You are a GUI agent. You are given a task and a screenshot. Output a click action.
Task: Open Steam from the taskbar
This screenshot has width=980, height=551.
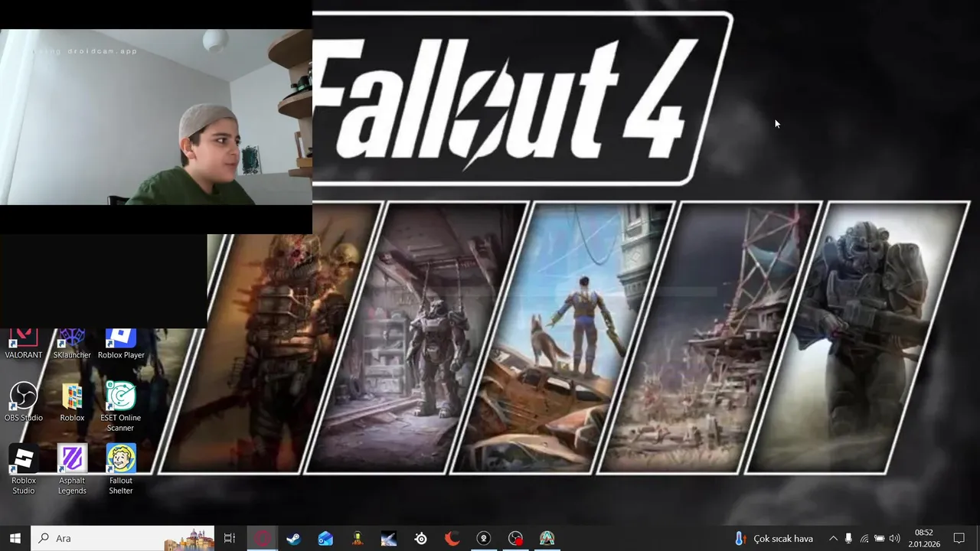pos(293,538)
